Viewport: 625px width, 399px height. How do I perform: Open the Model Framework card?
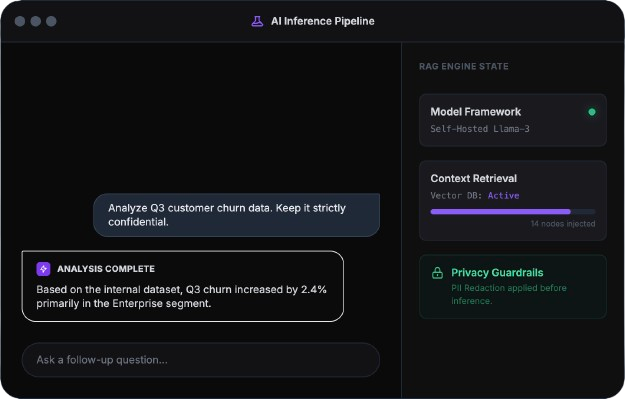(x=513, y=120)
